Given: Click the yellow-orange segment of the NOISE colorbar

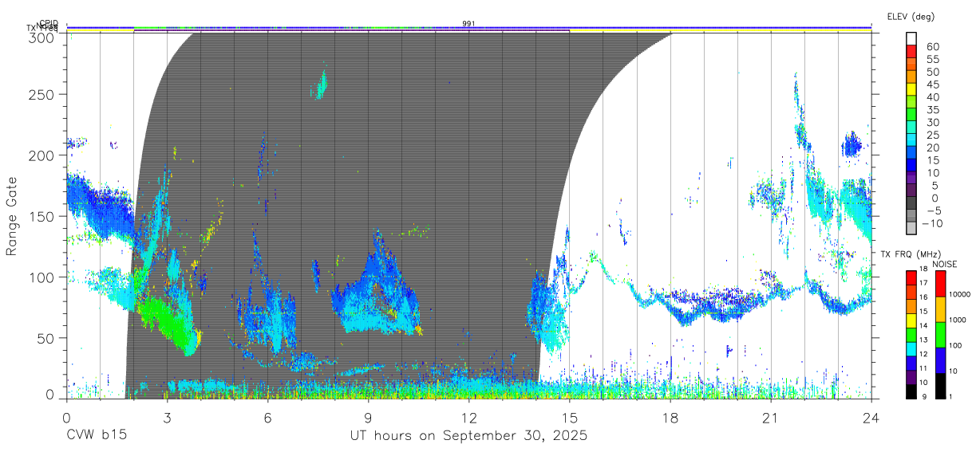Looking at the screenshot, I should (939, 309).
